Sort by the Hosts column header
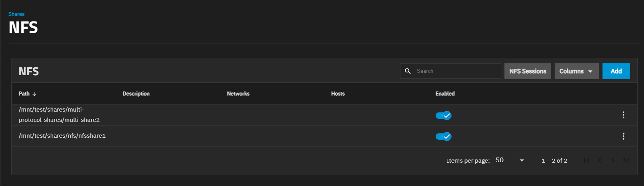This screenshot has width=644, height=186. (x=338, y=94)
